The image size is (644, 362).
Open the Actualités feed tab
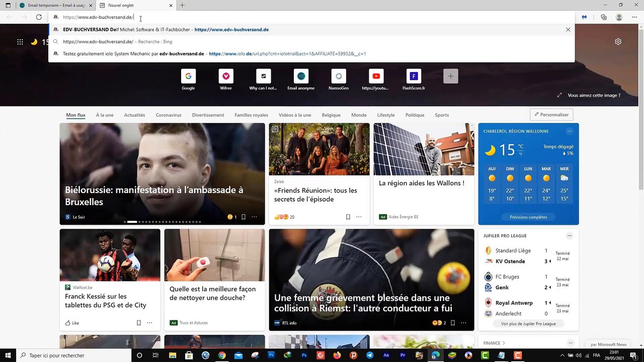pyautogui.click(x=134, y=115)
